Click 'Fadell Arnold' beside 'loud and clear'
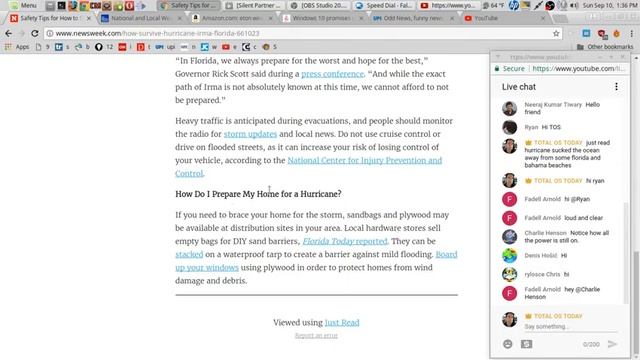640x360 pixels. 542,218
